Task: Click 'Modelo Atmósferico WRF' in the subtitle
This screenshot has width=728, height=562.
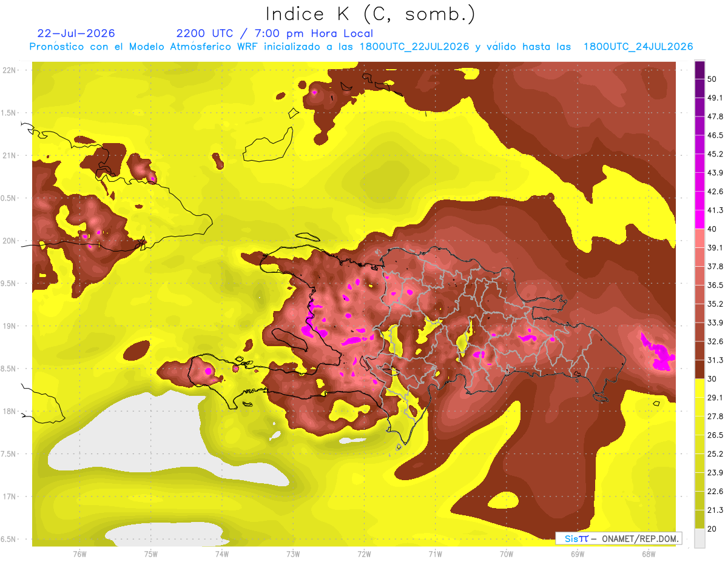Action: [186, 47]
